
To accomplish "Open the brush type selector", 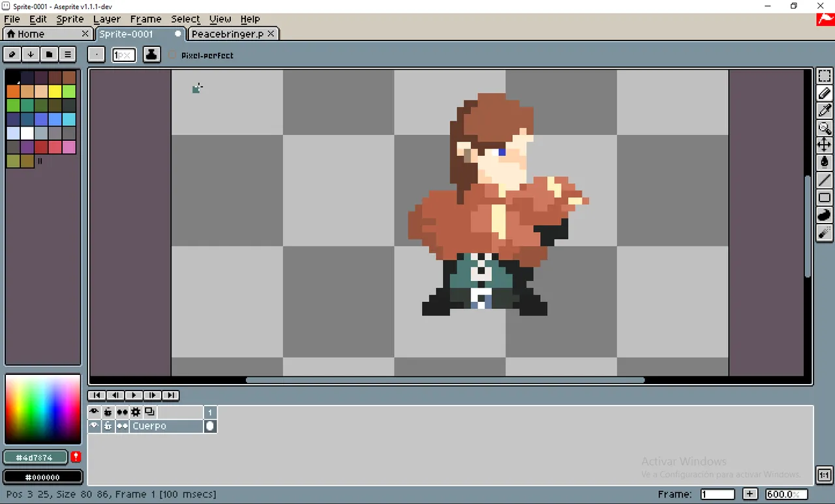I will (96, 55).
